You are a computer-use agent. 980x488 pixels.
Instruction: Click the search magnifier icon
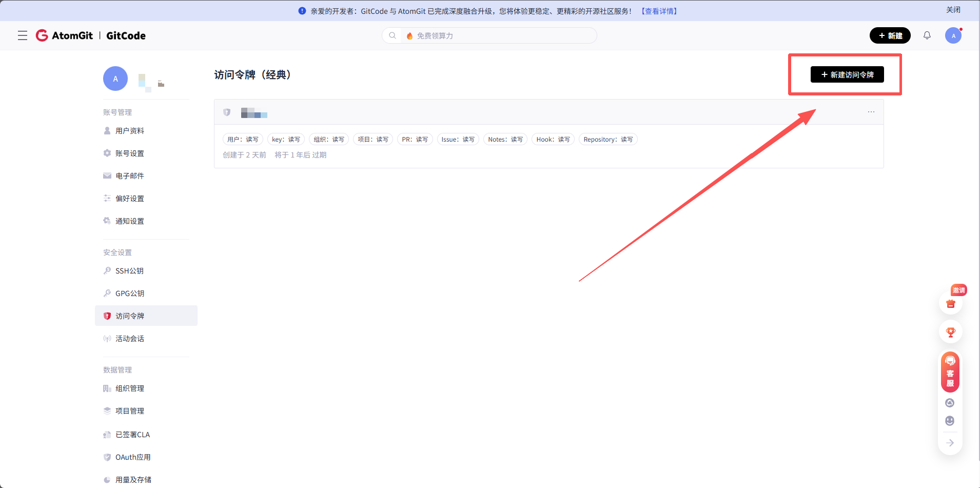click(393, 35)
